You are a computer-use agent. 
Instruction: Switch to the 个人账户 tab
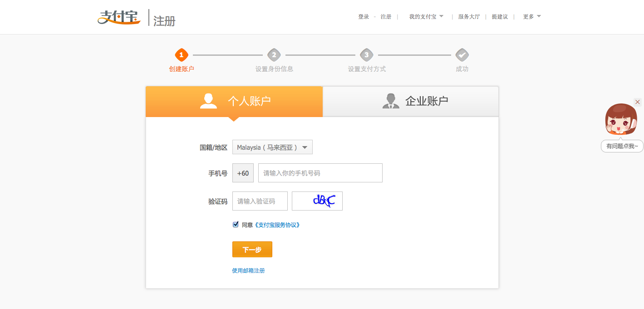(234, 102)
